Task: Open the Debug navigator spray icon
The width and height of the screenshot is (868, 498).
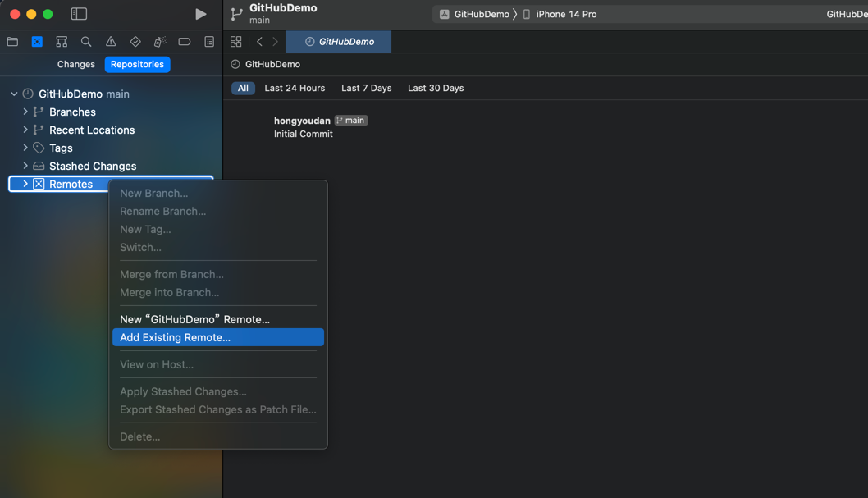Action: [x=160, y=42]
